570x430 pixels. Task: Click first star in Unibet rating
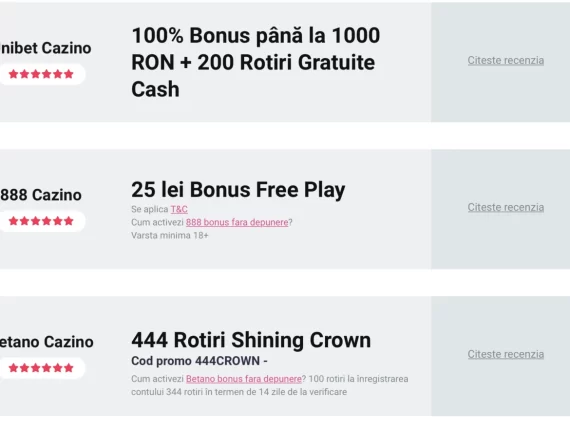pos(13,74)
